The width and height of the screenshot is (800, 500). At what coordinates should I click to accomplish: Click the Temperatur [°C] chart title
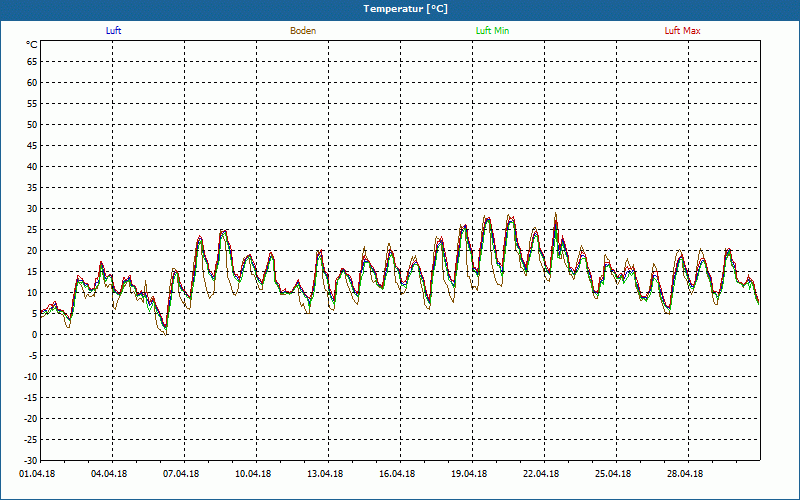click(406, 9)
